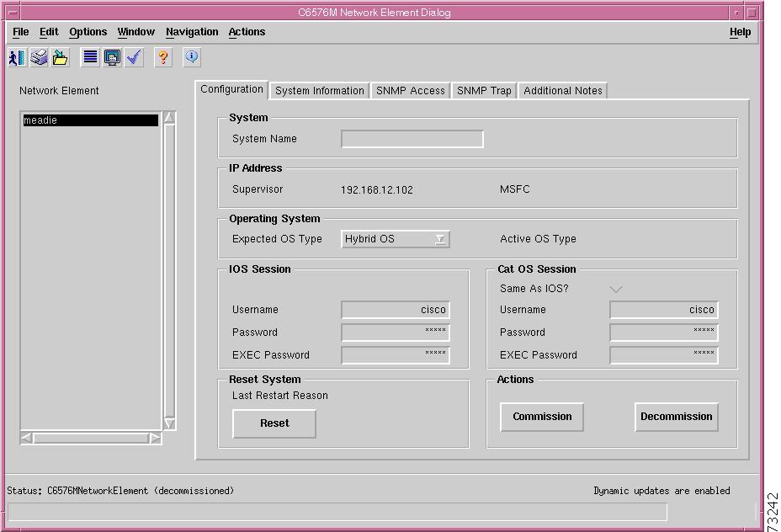Click the info speech bubble icon
781x532 pixels.
tap(192, 58)
